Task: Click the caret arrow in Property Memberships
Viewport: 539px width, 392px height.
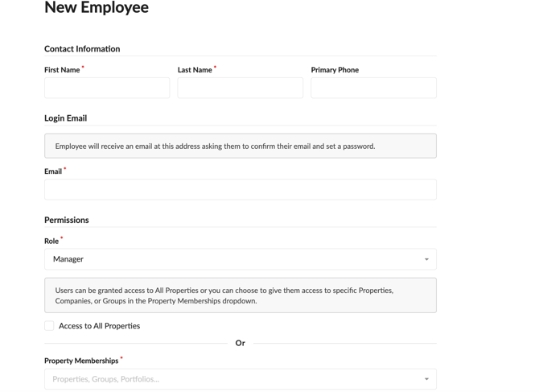Action: (426, 379)
